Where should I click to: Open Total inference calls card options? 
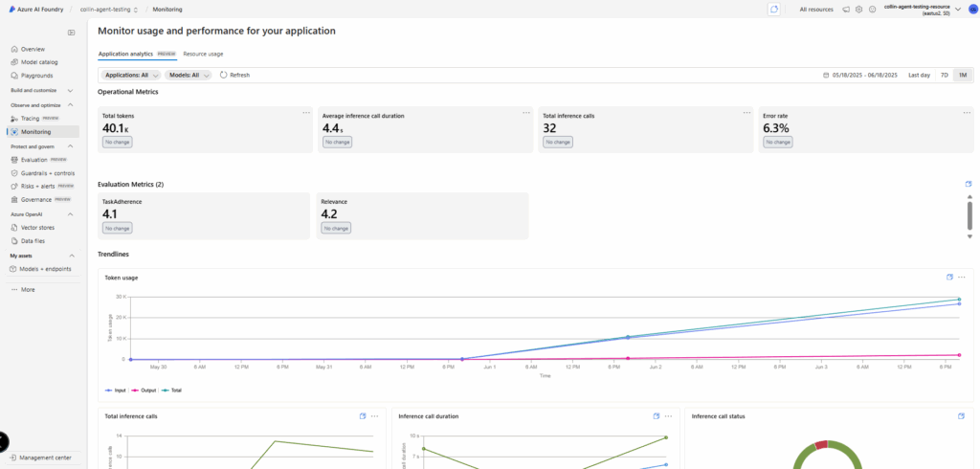(x=746, y=113)
